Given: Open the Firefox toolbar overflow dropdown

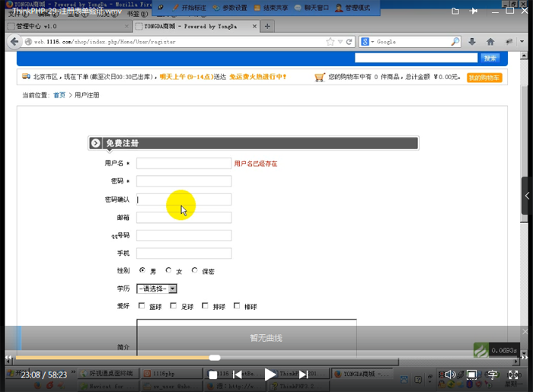Looking at the screenshot, I should click(522, 42).
